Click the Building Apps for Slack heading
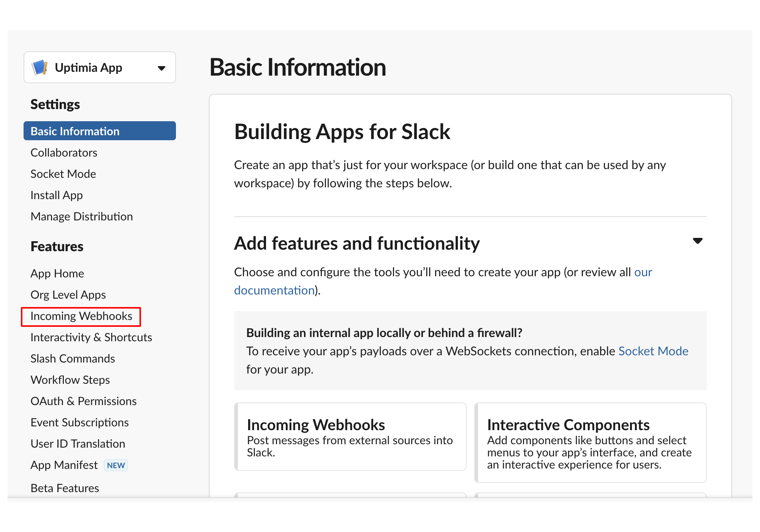The image size is (760, 532). [x=342, y=132]
